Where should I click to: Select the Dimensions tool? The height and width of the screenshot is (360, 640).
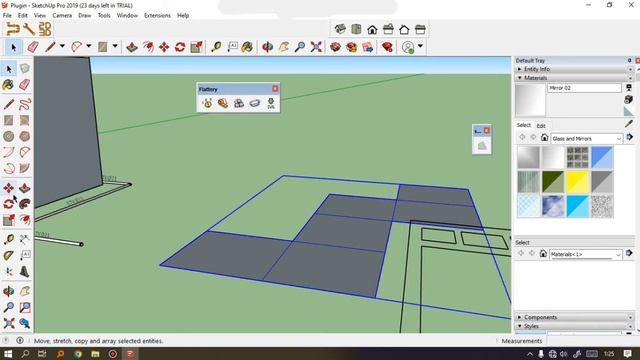[x=24, y=239]
